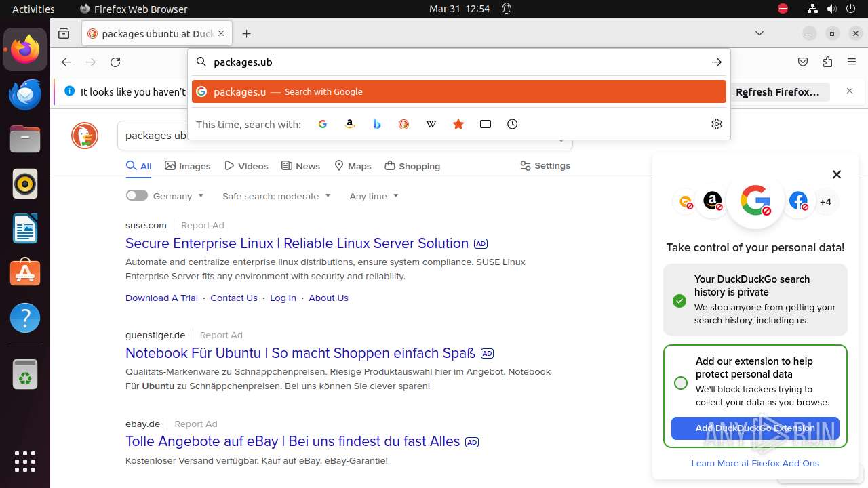Image resolution: width=868 pixels, height=488 pixels.
Task: Go back to the previous page
Action: point(66,62)
